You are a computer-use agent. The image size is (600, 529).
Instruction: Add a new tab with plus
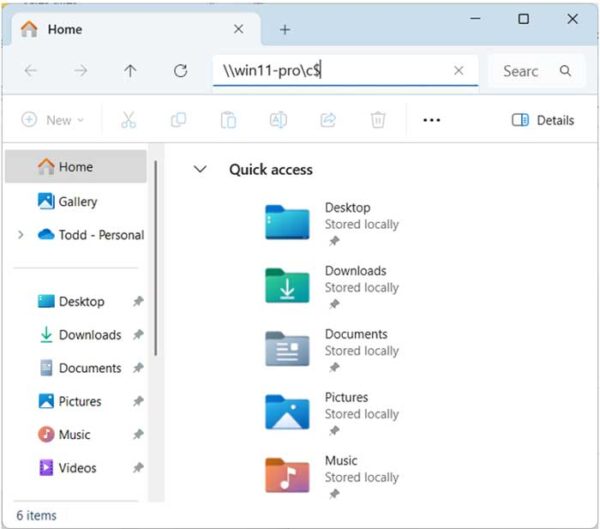point(285,29)
